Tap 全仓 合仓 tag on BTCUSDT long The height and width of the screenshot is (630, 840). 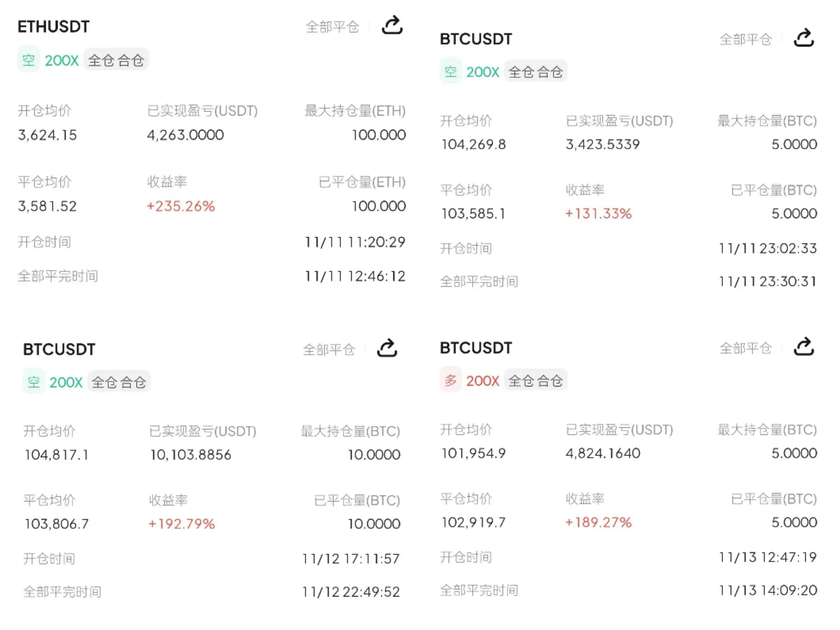[535, 381]
